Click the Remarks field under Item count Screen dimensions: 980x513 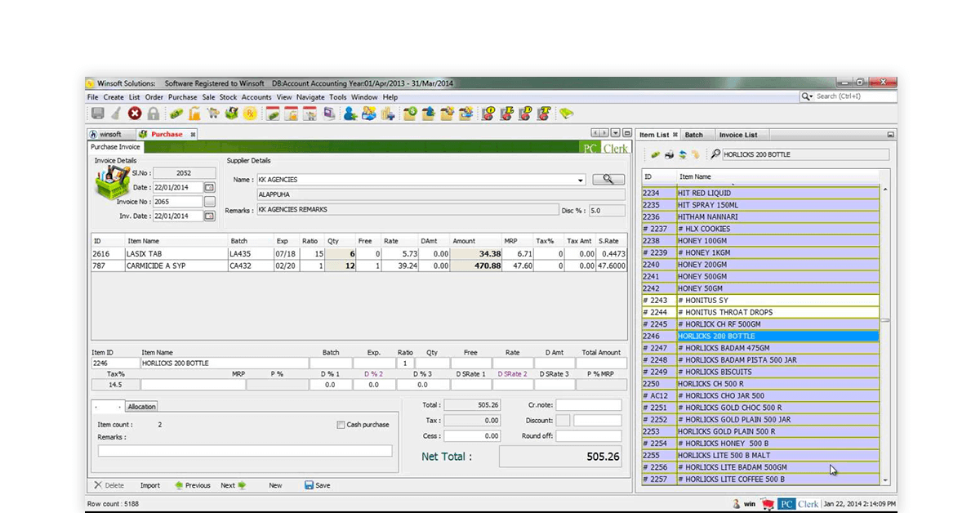tap(245, 450)
